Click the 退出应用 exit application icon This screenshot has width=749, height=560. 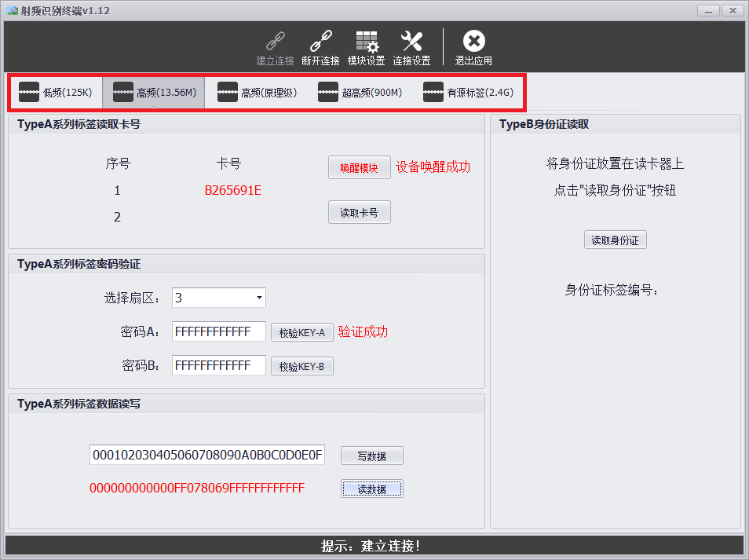click(474, 46)
